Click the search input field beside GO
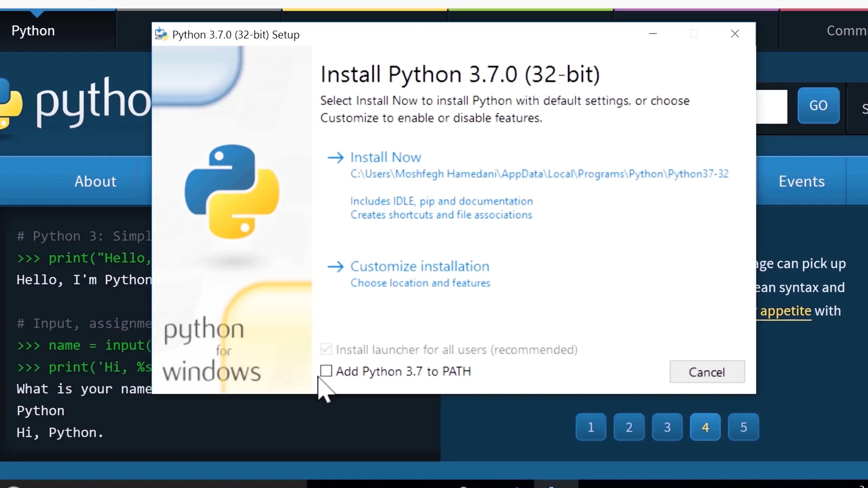 click(773, 107)
